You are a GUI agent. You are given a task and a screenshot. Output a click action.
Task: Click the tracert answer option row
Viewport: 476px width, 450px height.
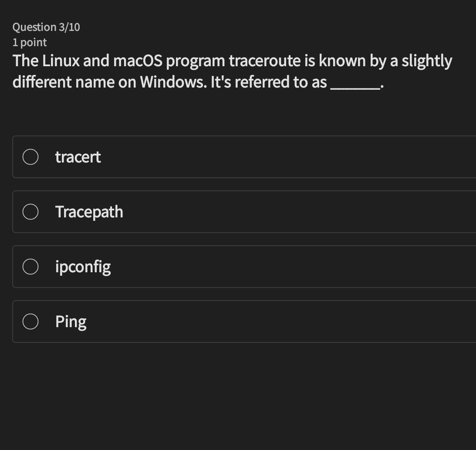pyautogui.click(x=218, y=157)
